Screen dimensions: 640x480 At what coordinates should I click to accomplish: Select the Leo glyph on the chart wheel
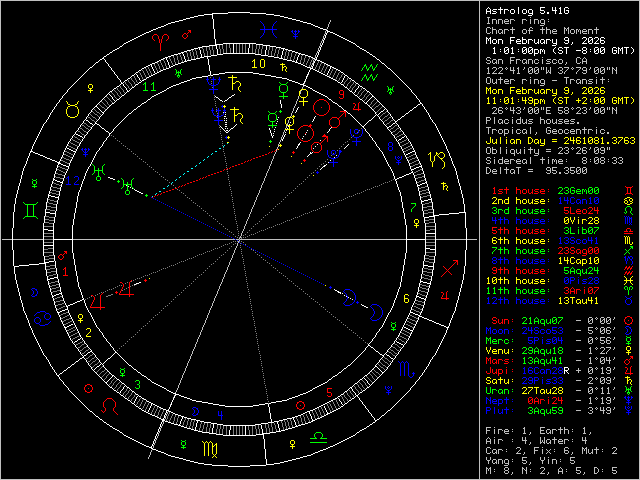pos(112,407)
